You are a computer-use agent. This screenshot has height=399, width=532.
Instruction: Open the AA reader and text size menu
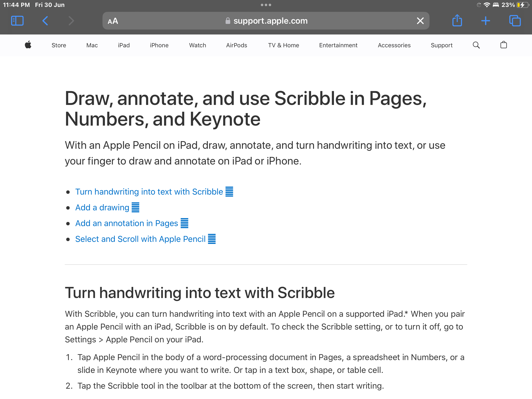click(x=113, y=21)
